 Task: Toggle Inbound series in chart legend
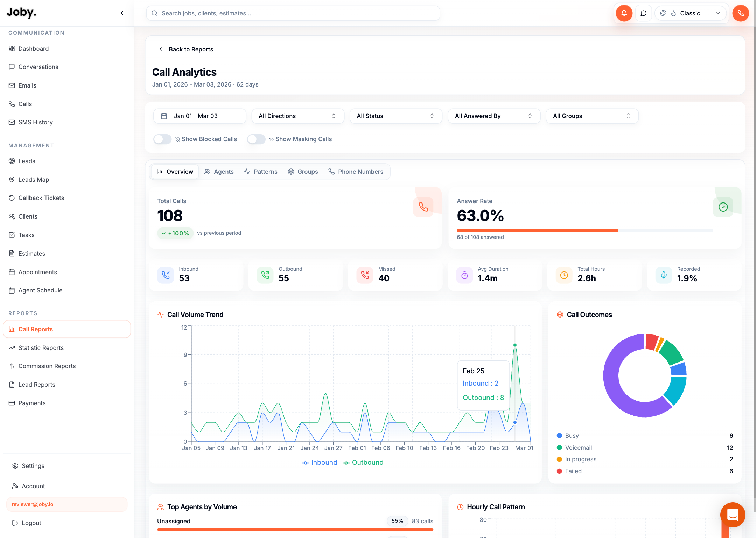click(320, 462)
